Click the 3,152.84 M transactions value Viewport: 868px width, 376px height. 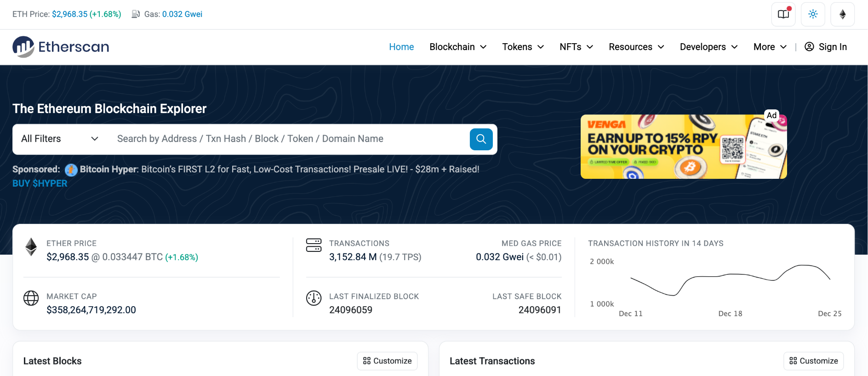[x=353, y=257]
